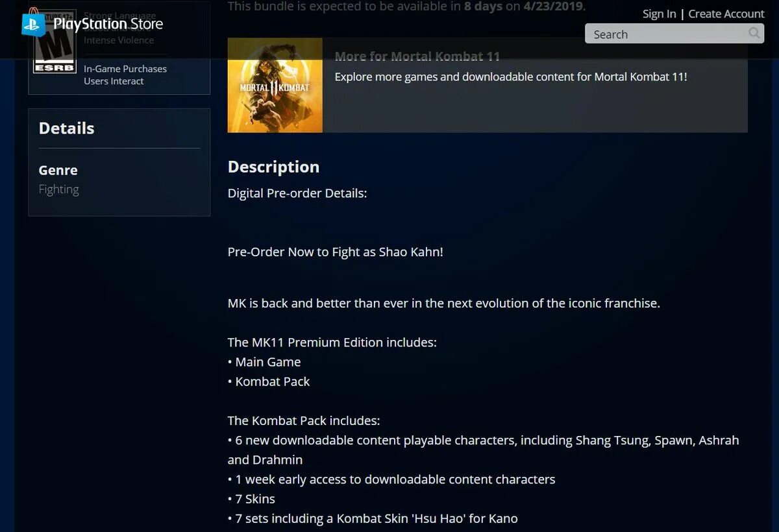The width and height of the screenshot is (779, 532).
Task: Click the PlayStation Store title text
Action: (108, 25)
